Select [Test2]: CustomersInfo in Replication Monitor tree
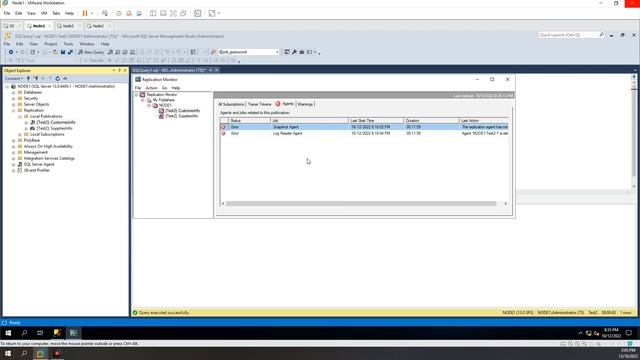 point(182,111)
